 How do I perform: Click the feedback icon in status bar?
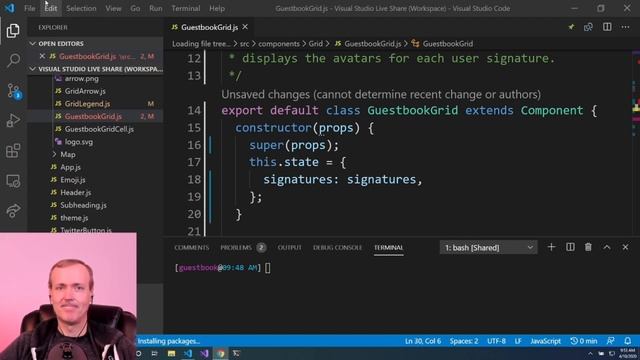coord(611,340)
